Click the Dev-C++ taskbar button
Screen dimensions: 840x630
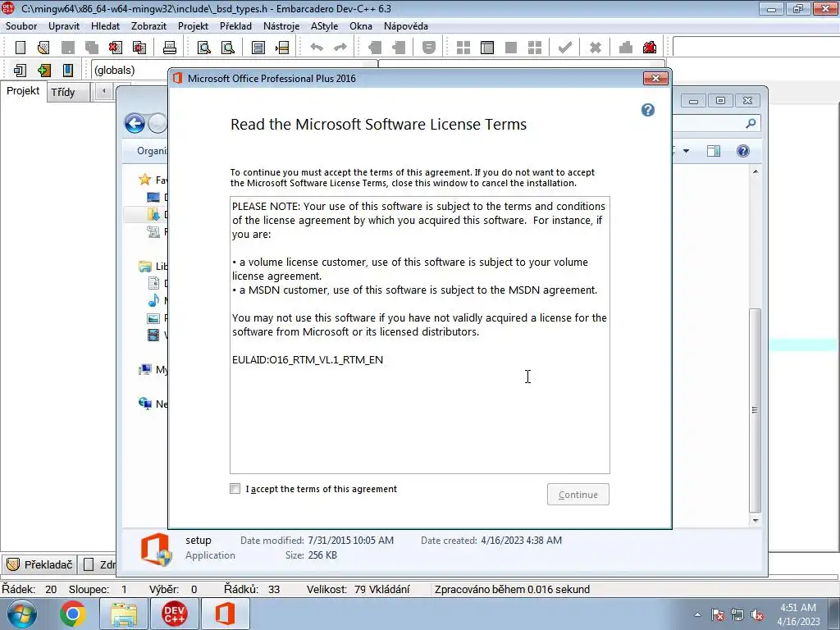coord(175,614)
